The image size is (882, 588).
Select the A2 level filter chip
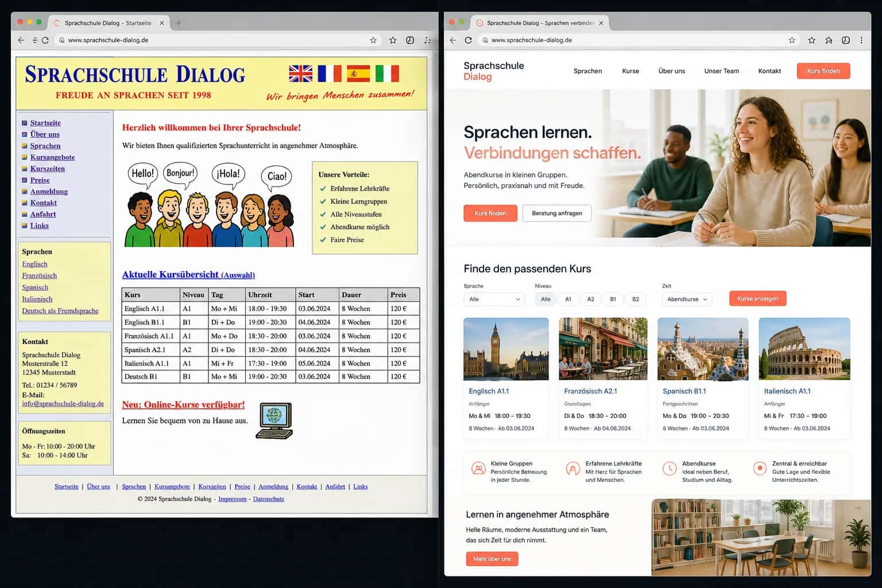tap(590, 299)
